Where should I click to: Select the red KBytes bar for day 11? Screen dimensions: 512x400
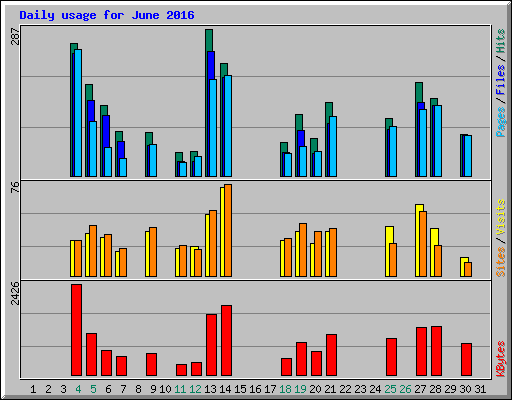[181, 370]
